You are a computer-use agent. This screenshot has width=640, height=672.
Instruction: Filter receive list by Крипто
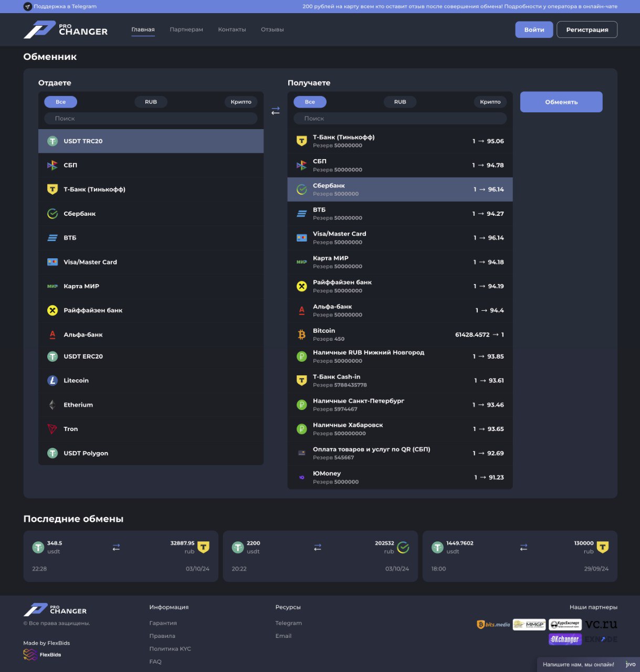(490, 102)
